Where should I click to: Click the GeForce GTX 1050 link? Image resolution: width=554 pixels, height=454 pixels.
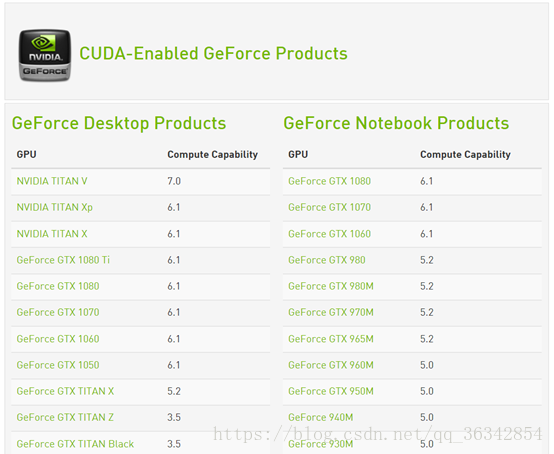(58, 365)
